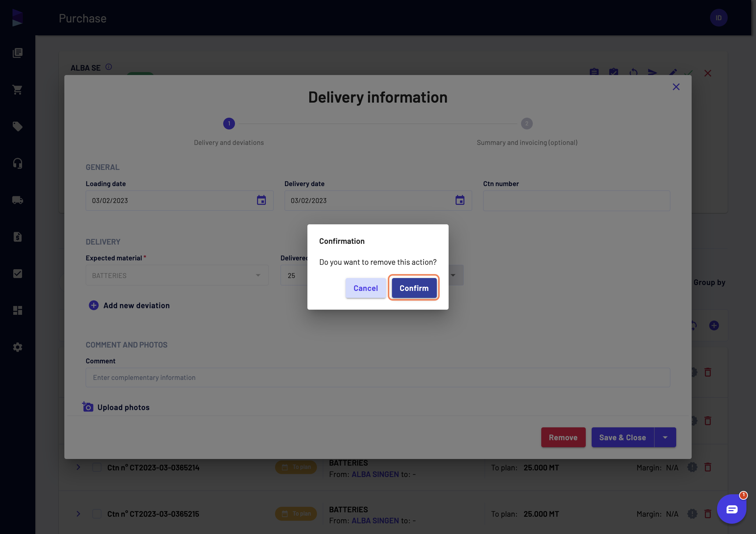Open the dashboard sidebar icon
This screenshot has height=534, width=756.
(17, 310)
